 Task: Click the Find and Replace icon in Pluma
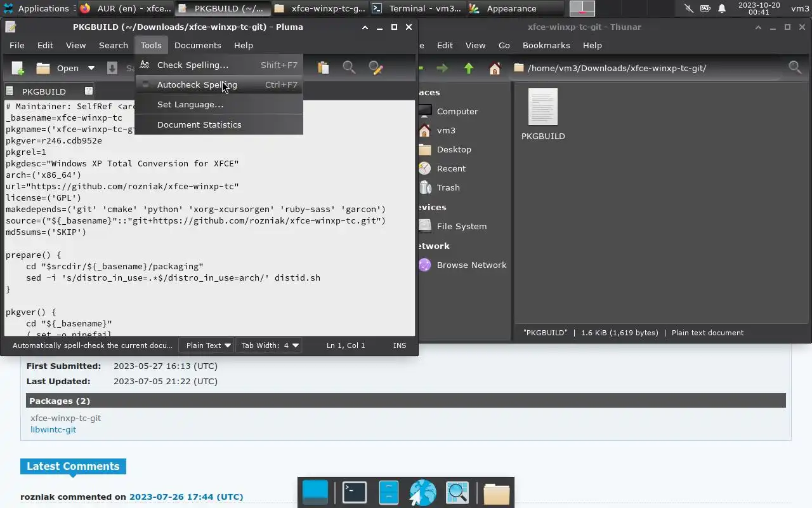tap(376, 68)
